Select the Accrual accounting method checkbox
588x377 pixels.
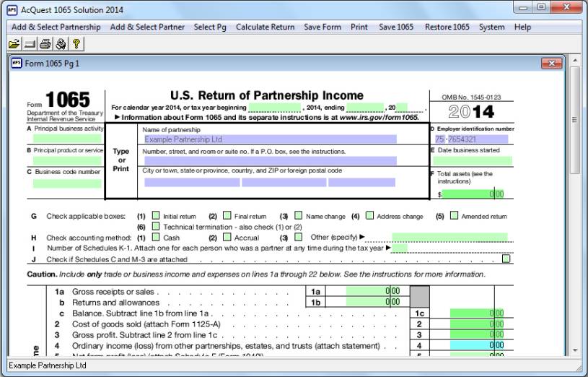click(x=227, y=237)
